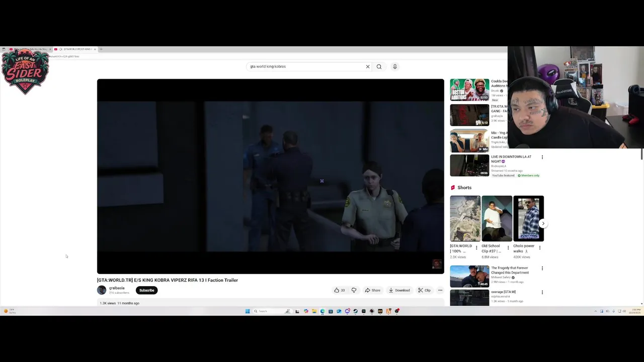Show hidden system tray icons chevron
Screen dimensions: 644x362
pyautogui.click(x=596, y=311)
